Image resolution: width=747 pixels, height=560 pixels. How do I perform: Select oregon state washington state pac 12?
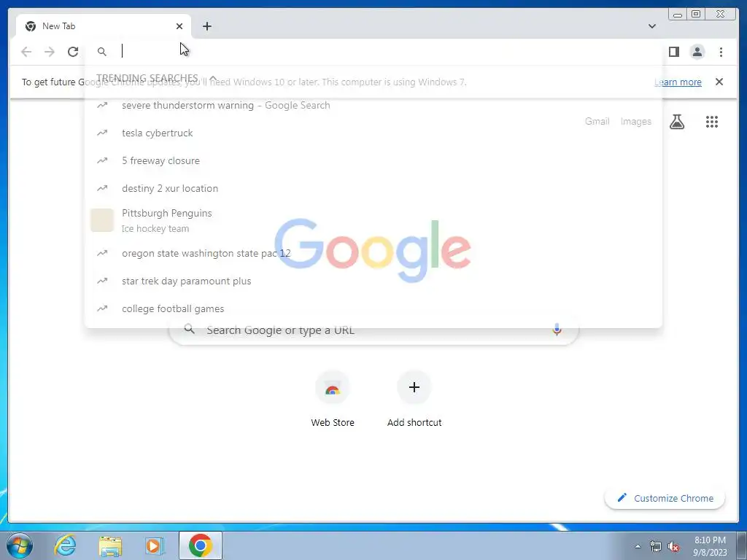373,253
